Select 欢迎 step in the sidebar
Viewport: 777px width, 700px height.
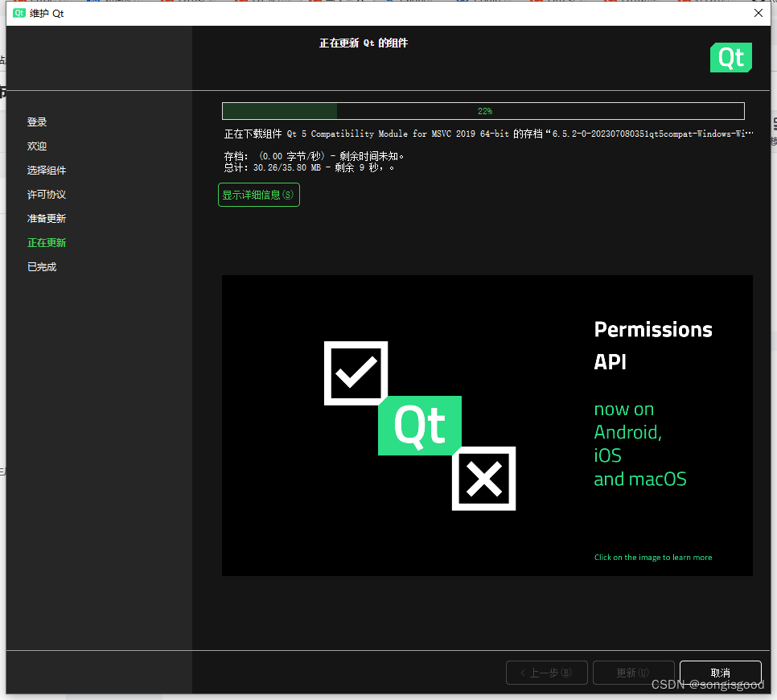point(37,146)
